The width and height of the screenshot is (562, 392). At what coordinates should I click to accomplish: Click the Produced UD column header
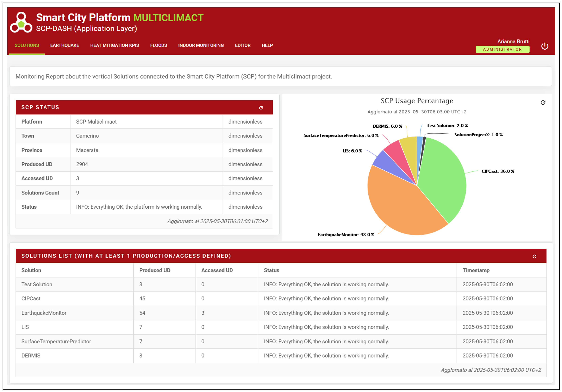click(x=155, y=270)
